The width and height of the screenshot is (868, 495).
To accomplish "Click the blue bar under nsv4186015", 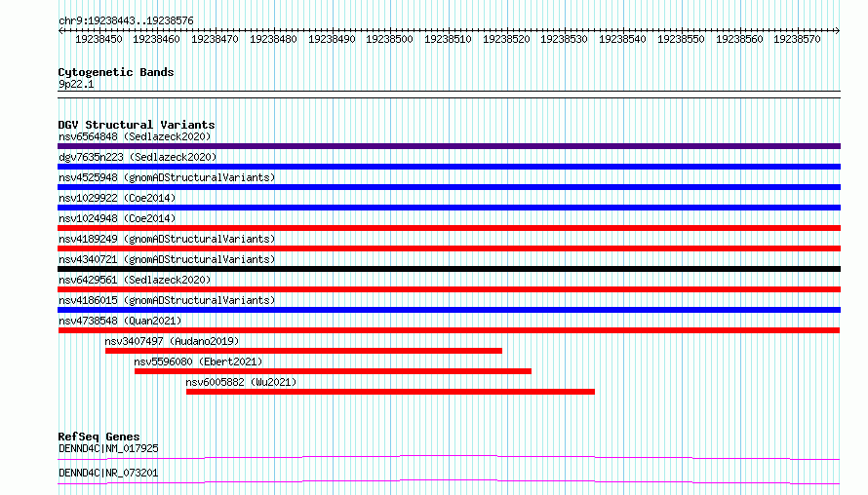I will 449,310.
